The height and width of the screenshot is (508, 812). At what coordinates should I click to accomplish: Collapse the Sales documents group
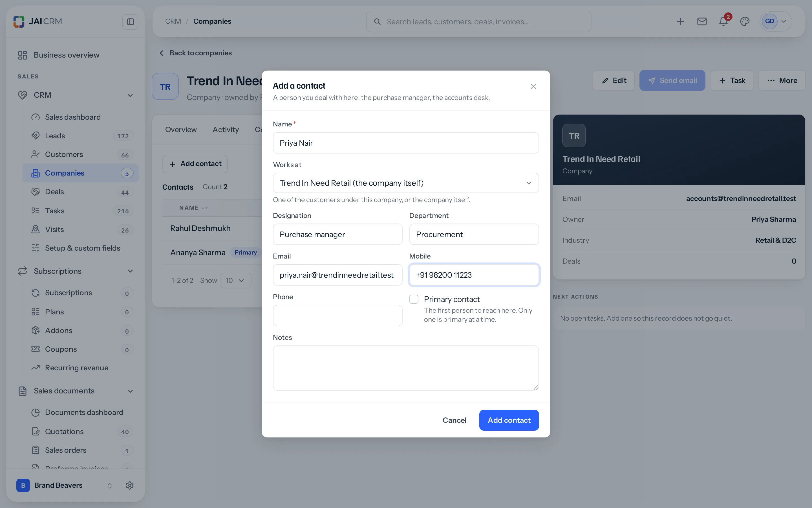(130, 391)
